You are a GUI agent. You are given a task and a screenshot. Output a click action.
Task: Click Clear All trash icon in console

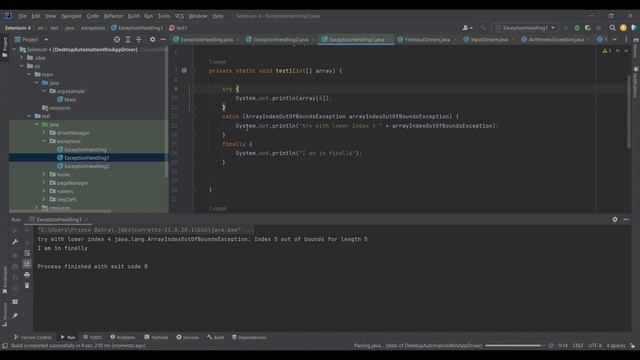point(27,285)
